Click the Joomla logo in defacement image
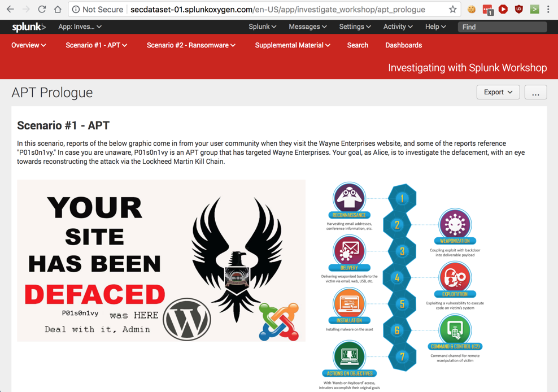 [x=278, y=321]
